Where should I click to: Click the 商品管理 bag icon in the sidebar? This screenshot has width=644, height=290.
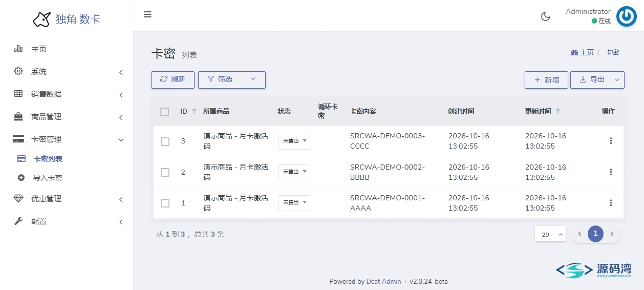coord(18,116)
